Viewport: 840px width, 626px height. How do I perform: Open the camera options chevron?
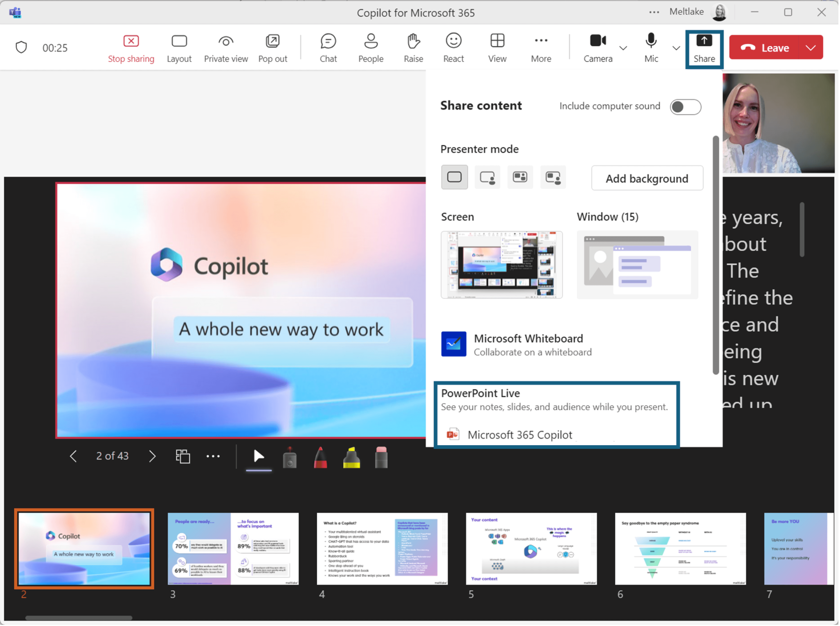tap(624, 48)
